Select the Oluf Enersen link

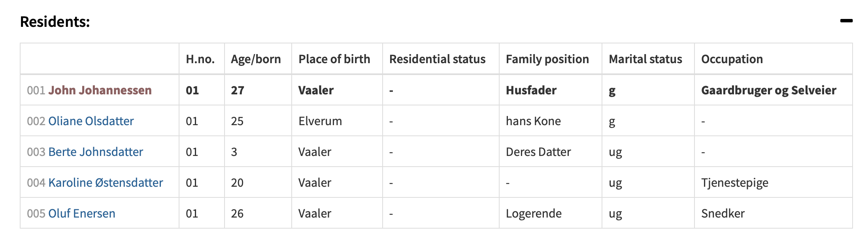(82, 214)
